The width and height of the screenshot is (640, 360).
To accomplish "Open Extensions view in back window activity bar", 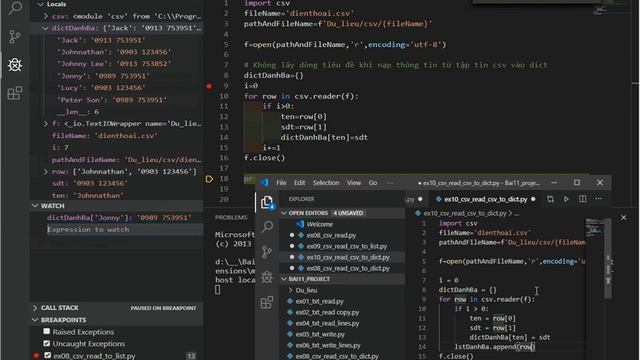I will pyautogui.click(x=15, y=93).
